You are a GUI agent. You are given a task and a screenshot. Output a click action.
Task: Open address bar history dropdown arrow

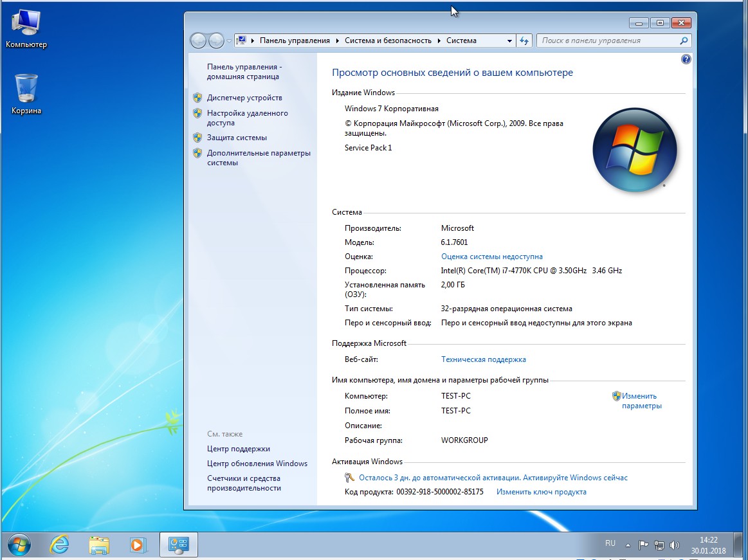[509, 41]
